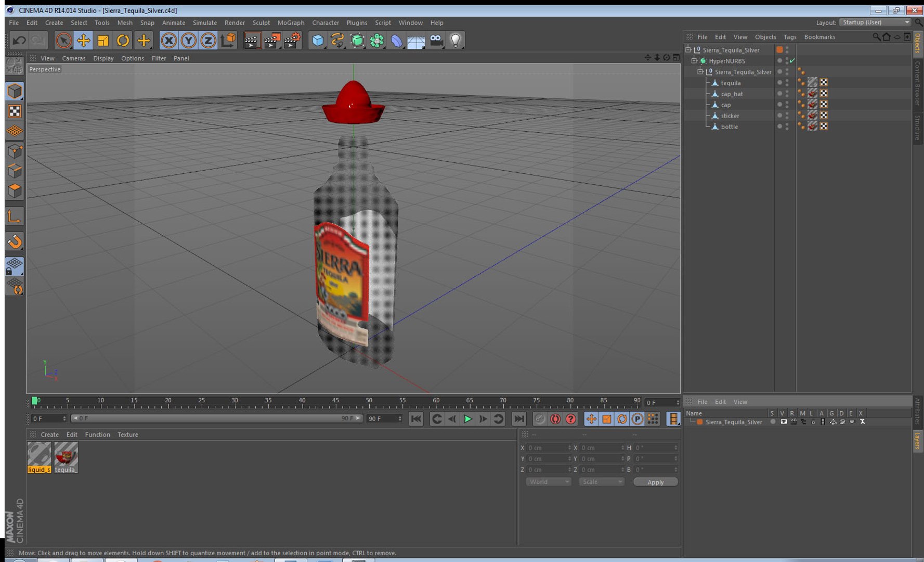Switch to Points mode

15,151
